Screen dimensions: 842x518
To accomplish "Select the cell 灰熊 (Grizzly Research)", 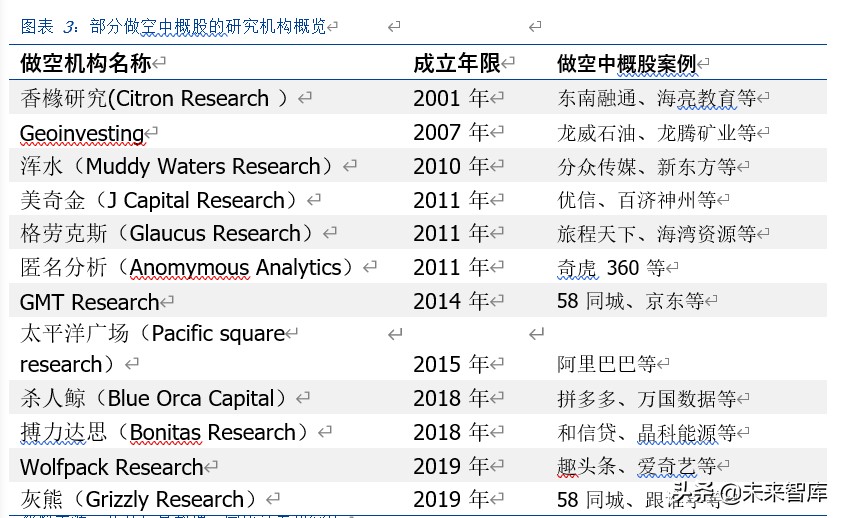I will coord(138,500).
